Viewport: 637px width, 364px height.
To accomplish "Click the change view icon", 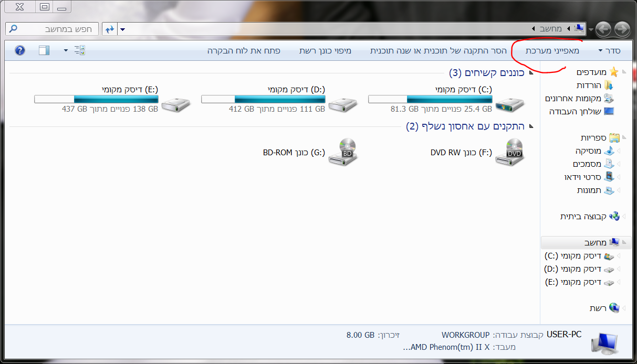I will tap(80, 50).
